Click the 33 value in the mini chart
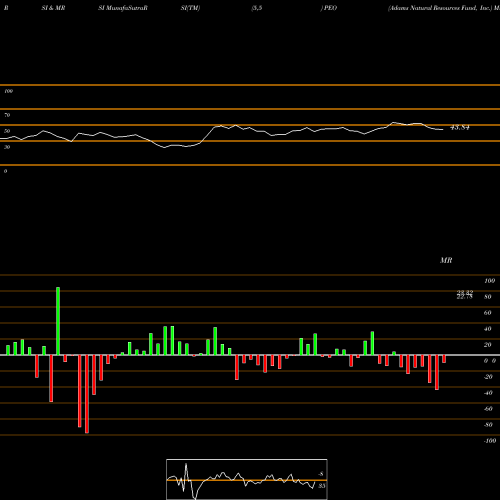The image size is (500, 500). pos(321,486)
